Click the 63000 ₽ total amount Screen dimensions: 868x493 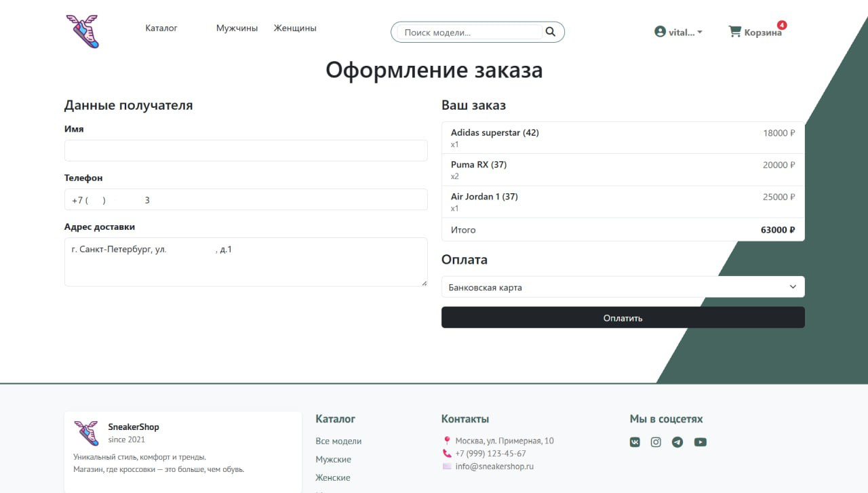pos(778,230)
